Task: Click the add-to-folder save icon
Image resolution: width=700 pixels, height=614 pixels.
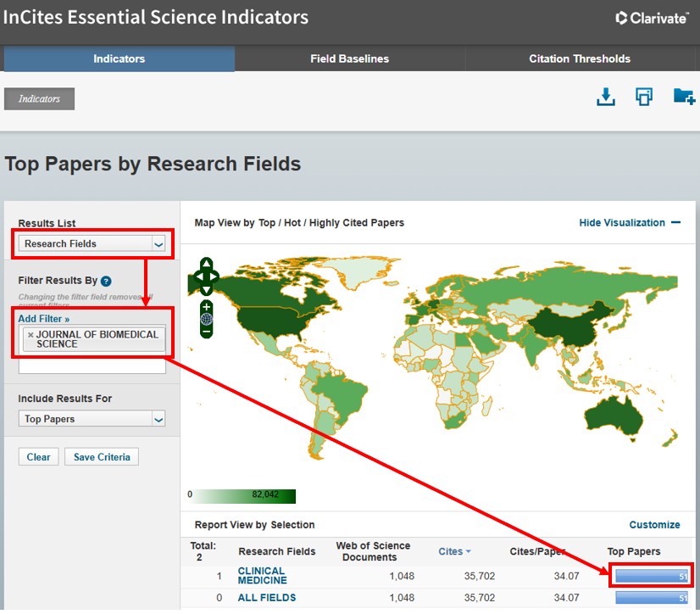Action: 684,97
